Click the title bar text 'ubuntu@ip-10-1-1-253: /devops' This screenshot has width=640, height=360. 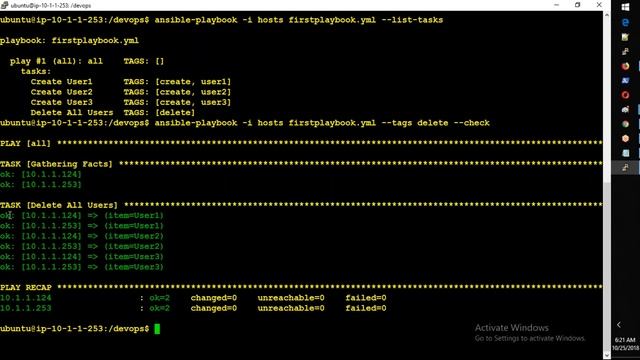tap(51, 5)
